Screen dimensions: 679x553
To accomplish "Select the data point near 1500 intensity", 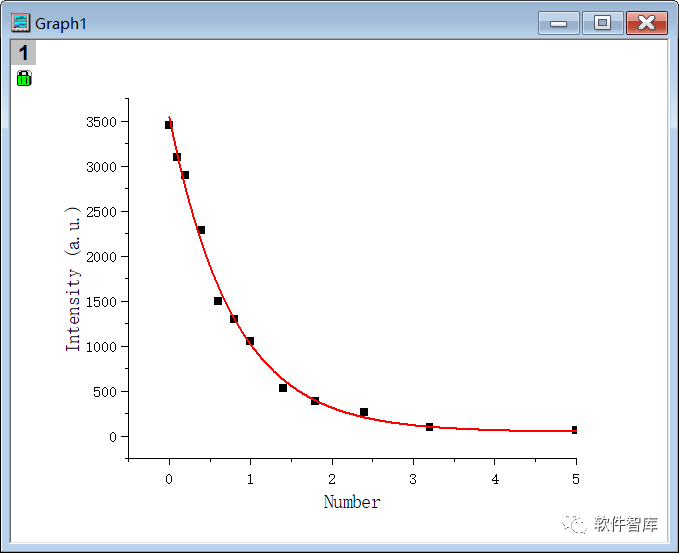I will 218,301.
